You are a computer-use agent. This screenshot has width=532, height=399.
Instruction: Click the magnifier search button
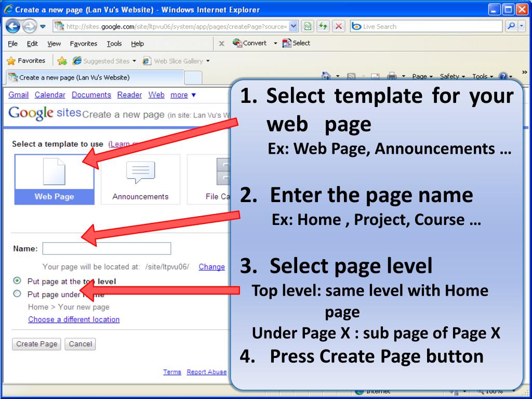pos(511,26)
